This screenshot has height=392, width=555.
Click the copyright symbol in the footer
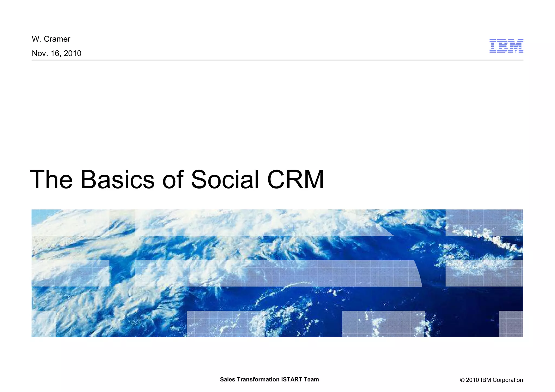[x=462, y=380]
